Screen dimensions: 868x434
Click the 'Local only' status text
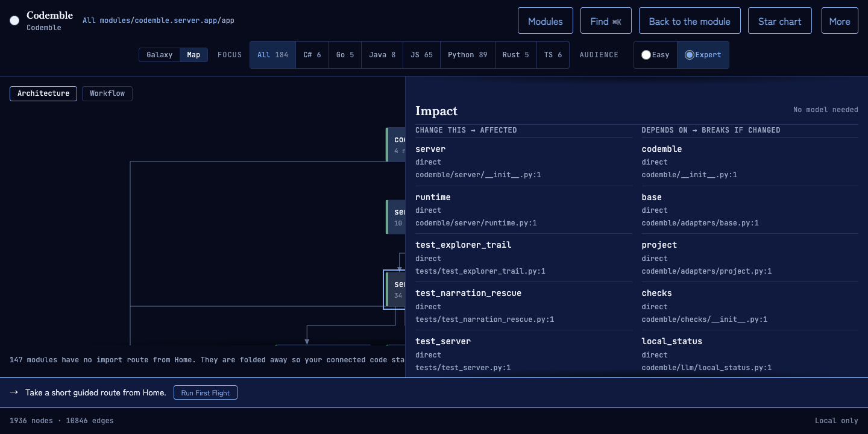(x=837, y=421)
